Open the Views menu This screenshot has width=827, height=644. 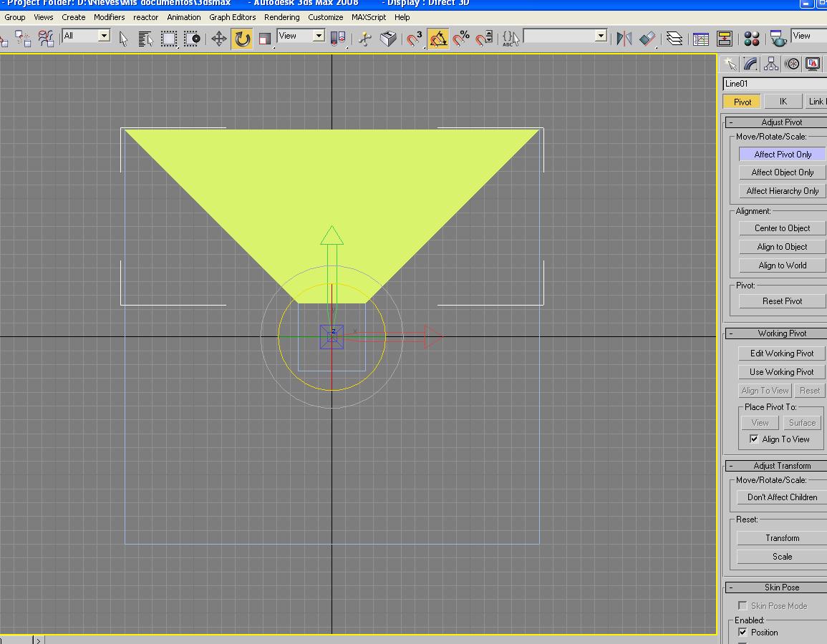click(x=43, y=17)
